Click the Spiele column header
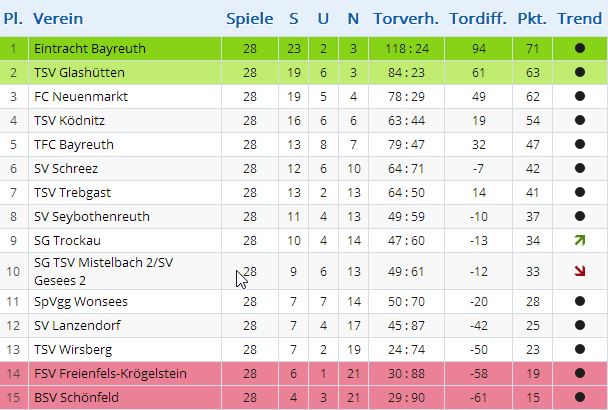608x410 pixels. (x=249, y=19)
